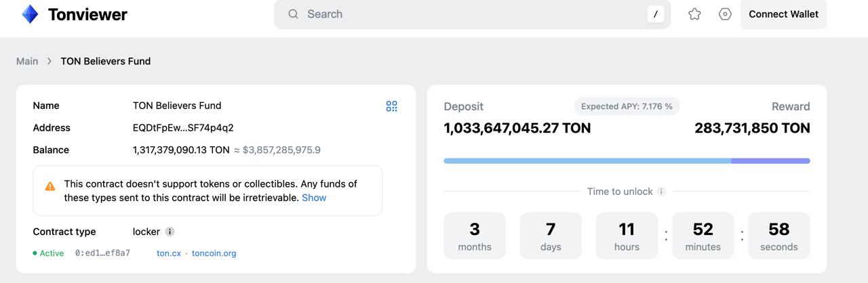Screen dimensions: 868x283
Task: Click deposit amount 1,033,647,045.27 TON
Action: tap(517, 128)
